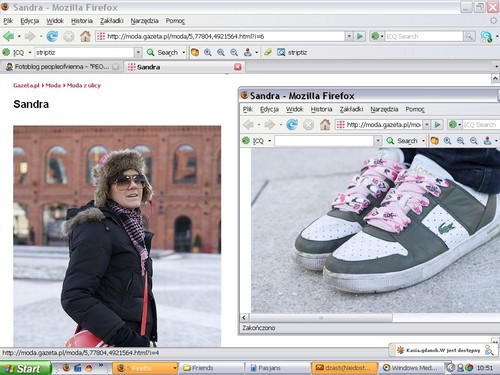Open home page in main Firefox window
The height and width of the screenshot is (375, 500).
pos(85,36)
